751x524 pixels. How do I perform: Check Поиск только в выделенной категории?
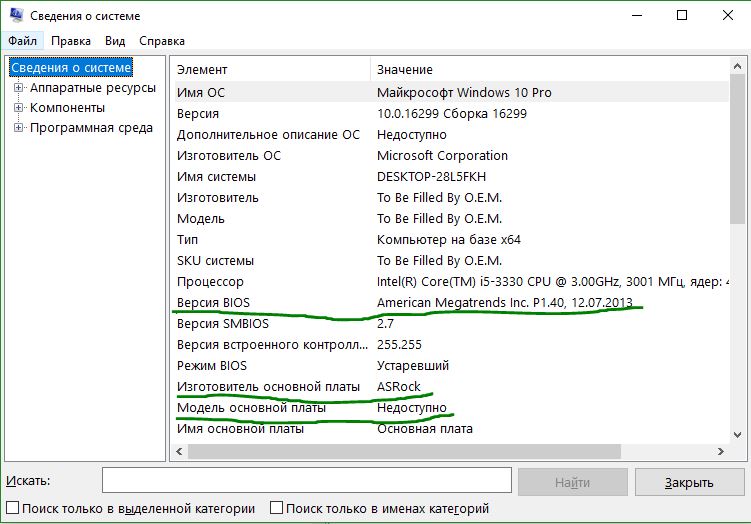(x=12, y=508)
